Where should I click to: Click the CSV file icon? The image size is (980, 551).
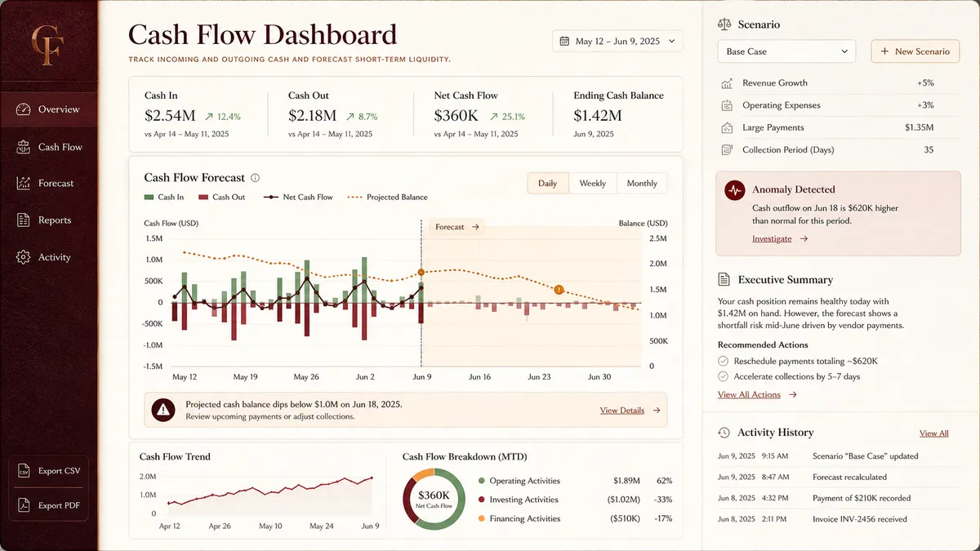24,471
